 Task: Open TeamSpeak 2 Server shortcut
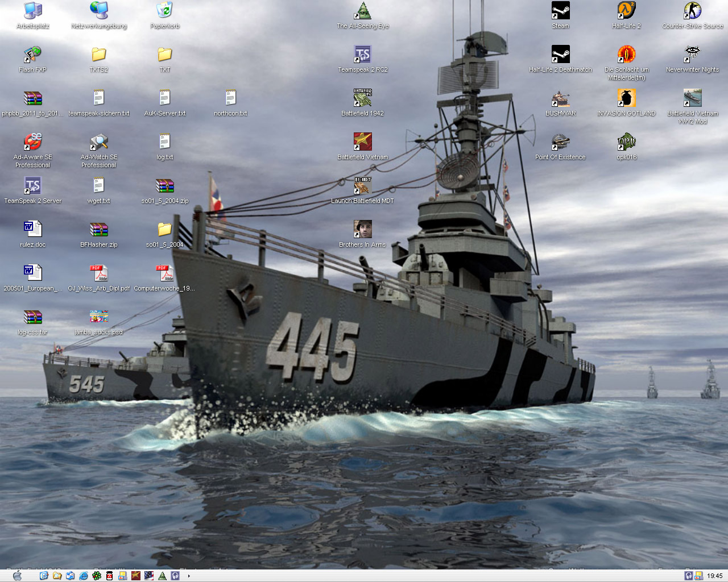[33, 190]
